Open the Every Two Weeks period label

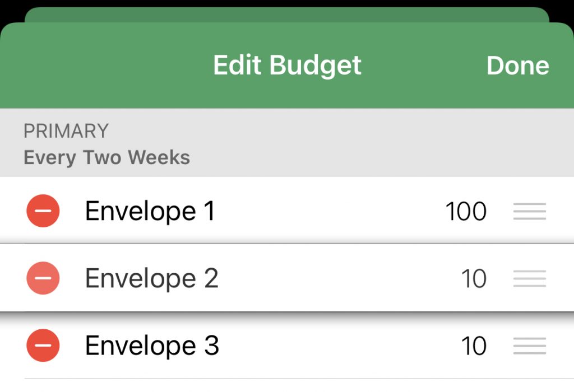[107, 157]
